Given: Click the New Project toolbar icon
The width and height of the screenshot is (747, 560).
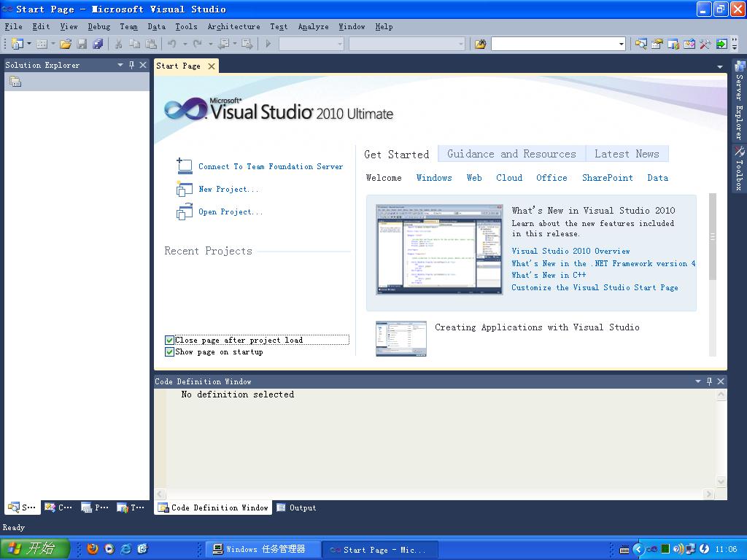Looking at the screenshot, I should point(18,44).
